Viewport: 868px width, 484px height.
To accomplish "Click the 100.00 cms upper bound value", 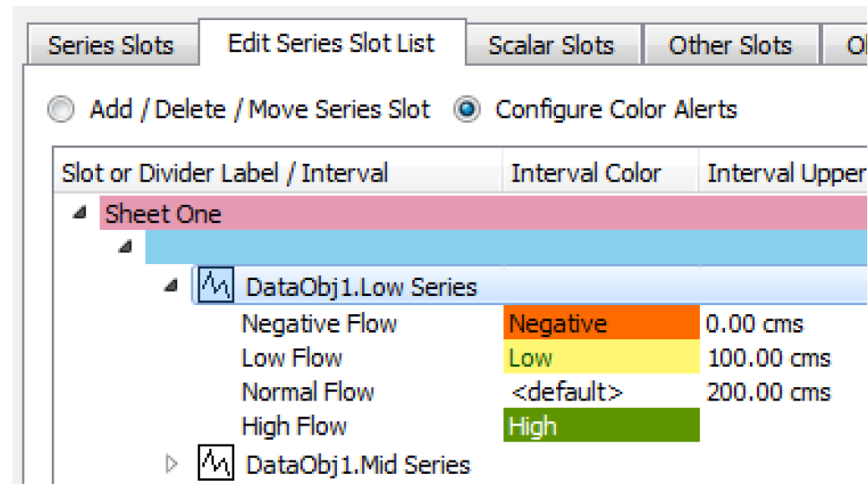I will click(x=768, y=359).
